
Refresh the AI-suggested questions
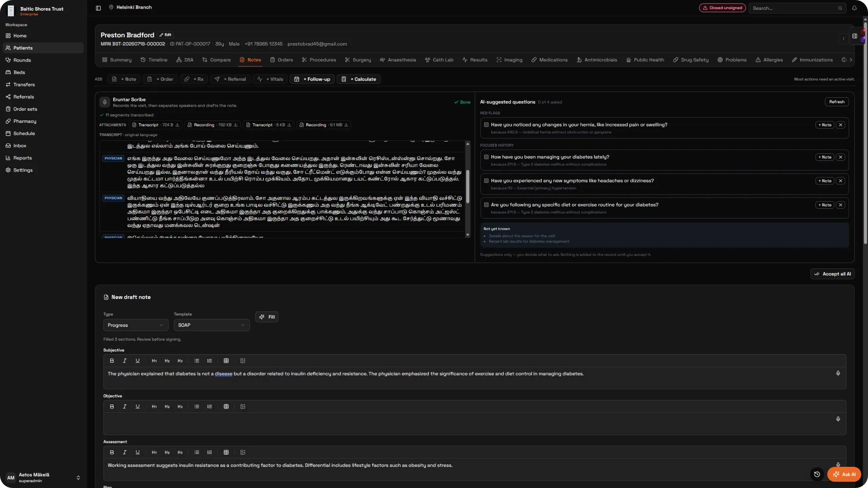click(837, 102)
